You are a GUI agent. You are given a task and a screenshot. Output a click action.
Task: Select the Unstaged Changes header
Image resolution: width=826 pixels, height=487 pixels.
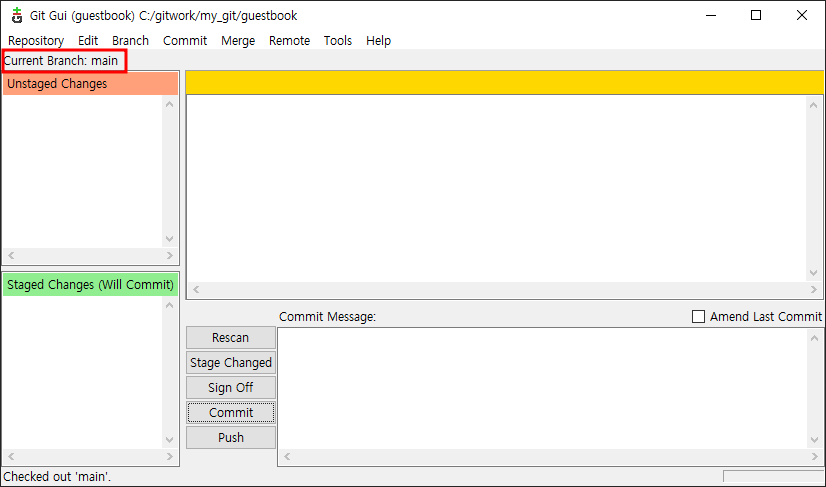tap(91, 84)
